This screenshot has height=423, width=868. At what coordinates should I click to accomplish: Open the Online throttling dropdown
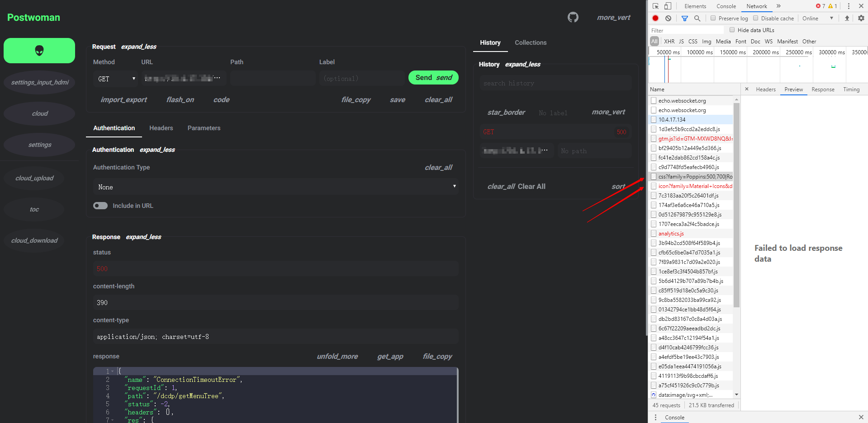(818, 18)
